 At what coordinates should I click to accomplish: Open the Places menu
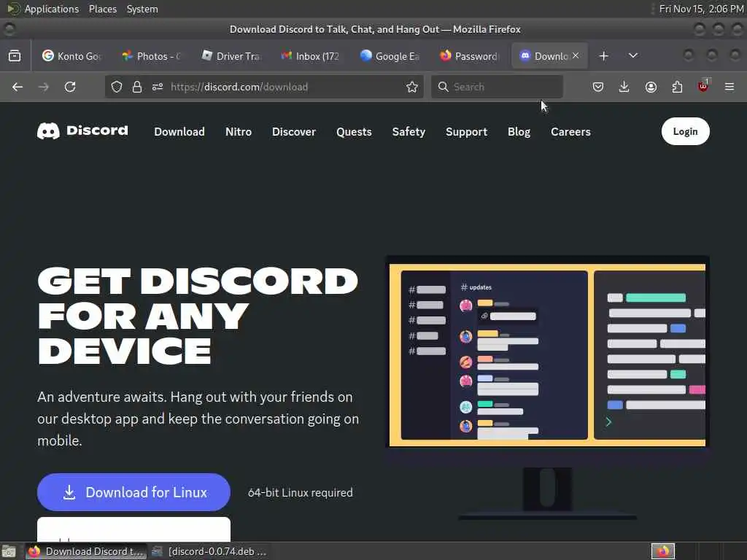point(103,9)
